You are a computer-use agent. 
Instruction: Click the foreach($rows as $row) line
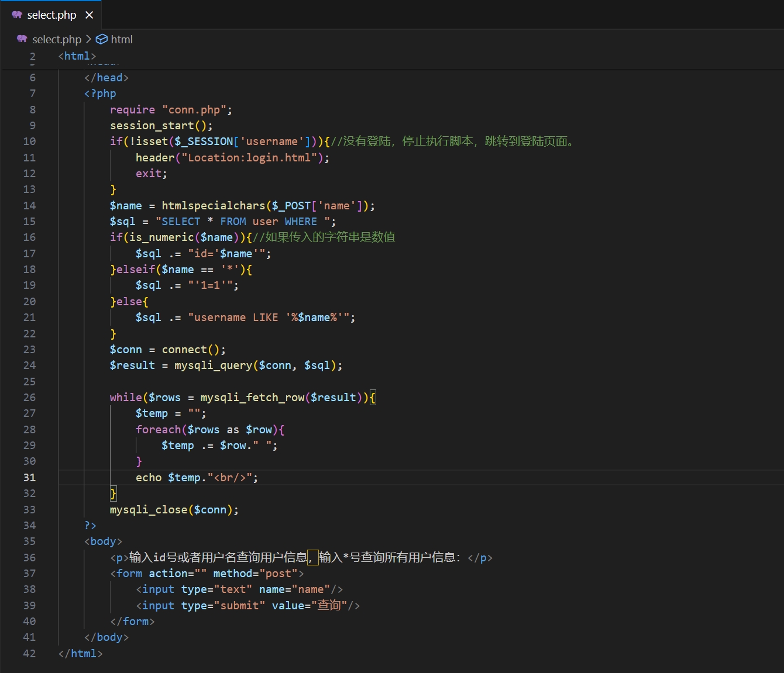(x=210, y=430)
